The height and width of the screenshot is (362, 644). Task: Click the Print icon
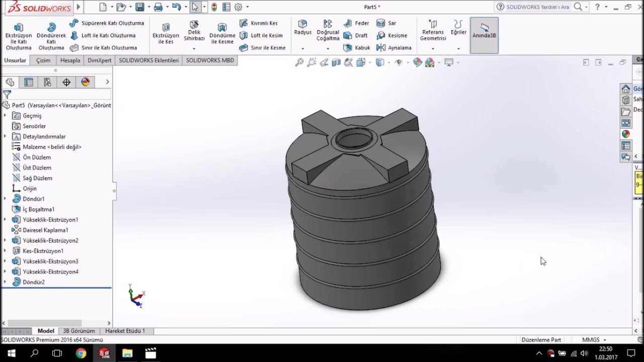(x=158, y=7)
